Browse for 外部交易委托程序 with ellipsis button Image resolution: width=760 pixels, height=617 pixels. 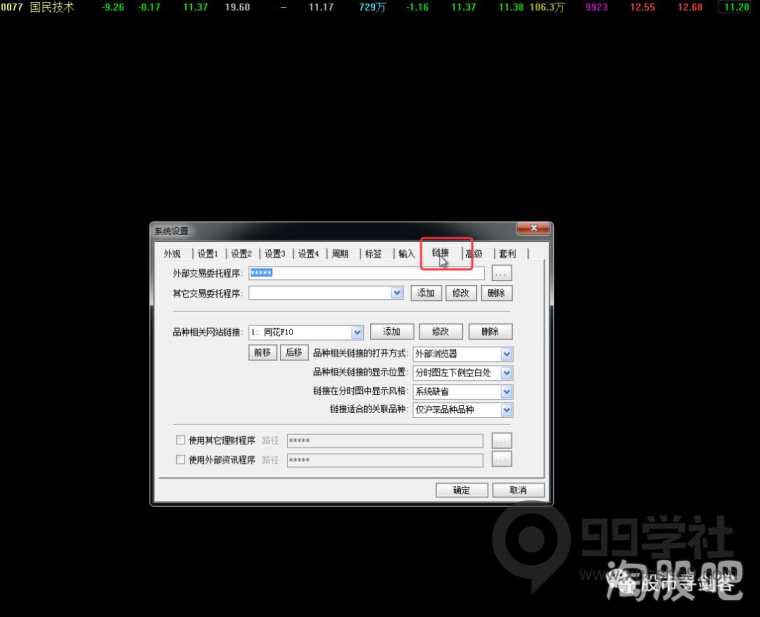point(501,273)
